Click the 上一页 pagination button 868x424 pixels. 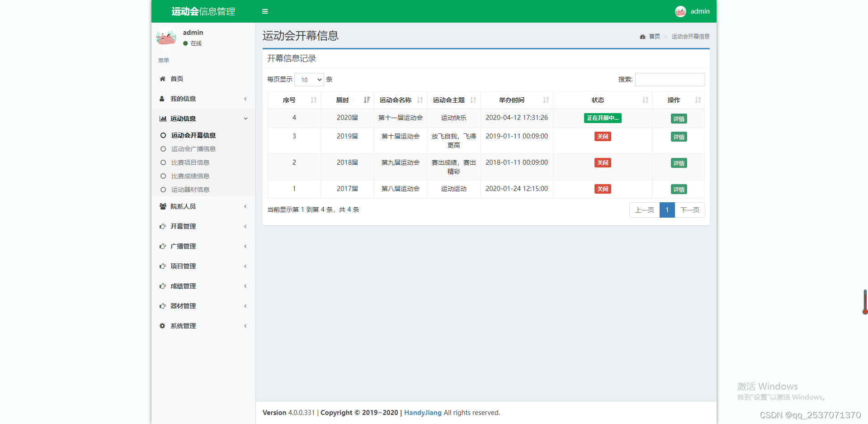tap(644, 210)
